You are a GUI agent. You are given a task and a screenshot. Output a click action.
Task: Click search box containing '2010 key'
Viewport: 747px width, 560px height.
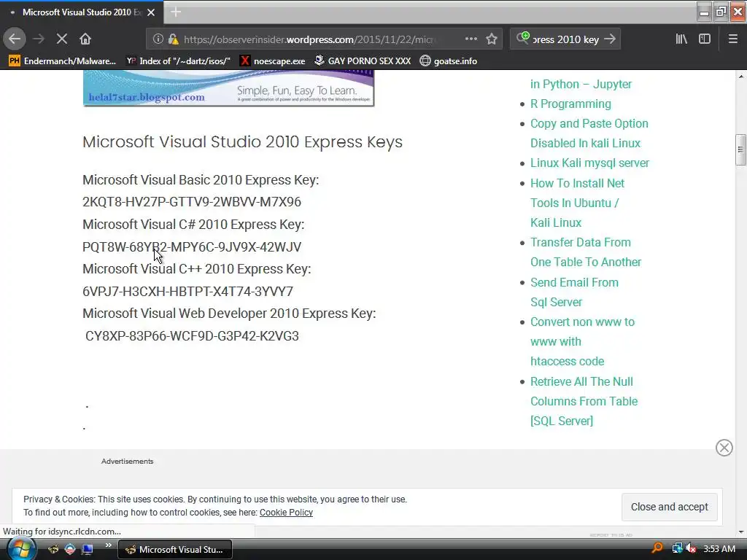(x=565, y=39)
